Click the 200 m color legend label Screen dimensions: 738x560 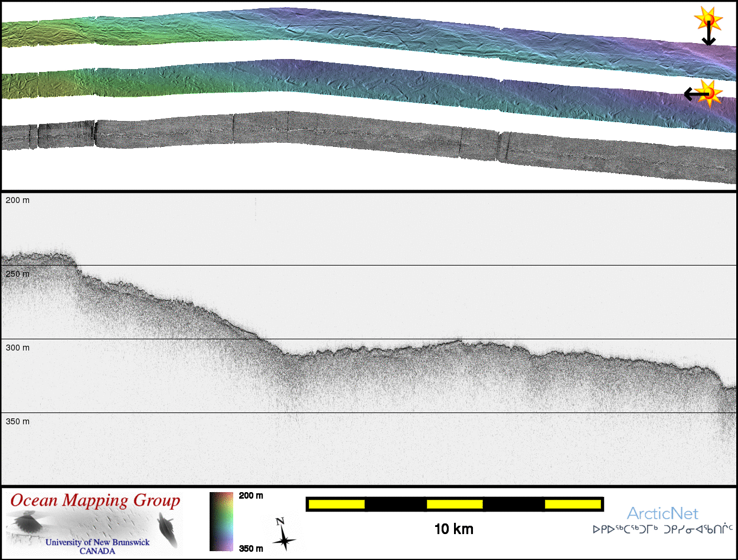[x=250, y=496]
